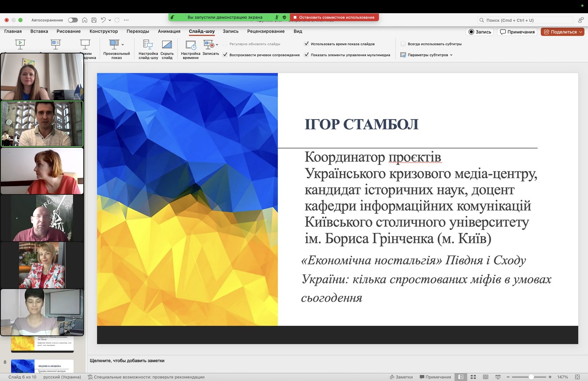Screen dimensions: 588x381
Task: Click Остановить совместное использование button
Action: pyautogui.click(x=334, y=17)
